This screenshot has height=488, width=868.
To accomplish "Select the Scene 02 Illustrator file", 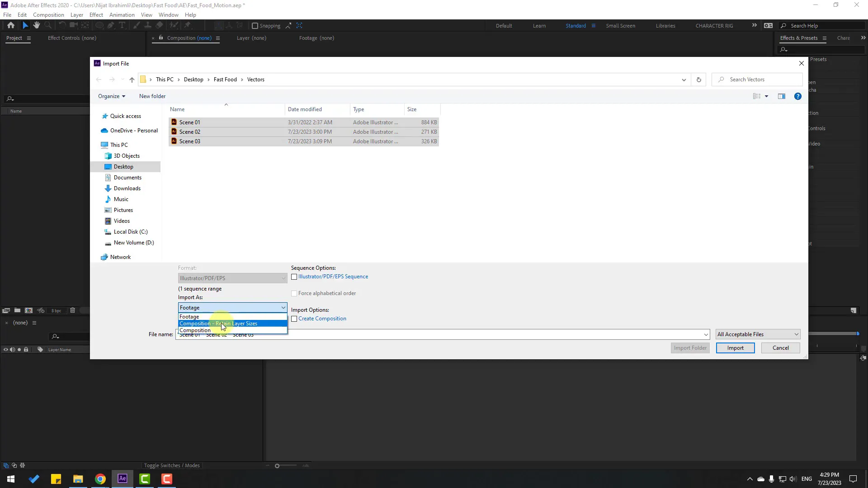I will pos(189,131).
